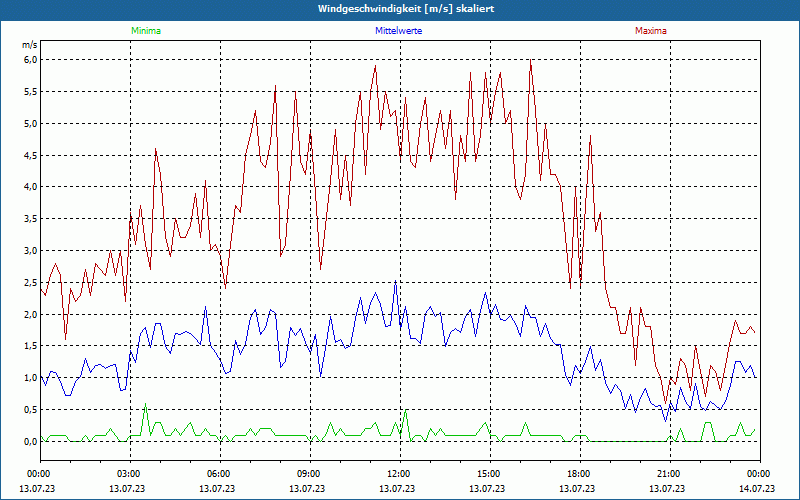Click the red Maxima legend label
The height and width of the screenshot is (500, 800).
[651, 31]
